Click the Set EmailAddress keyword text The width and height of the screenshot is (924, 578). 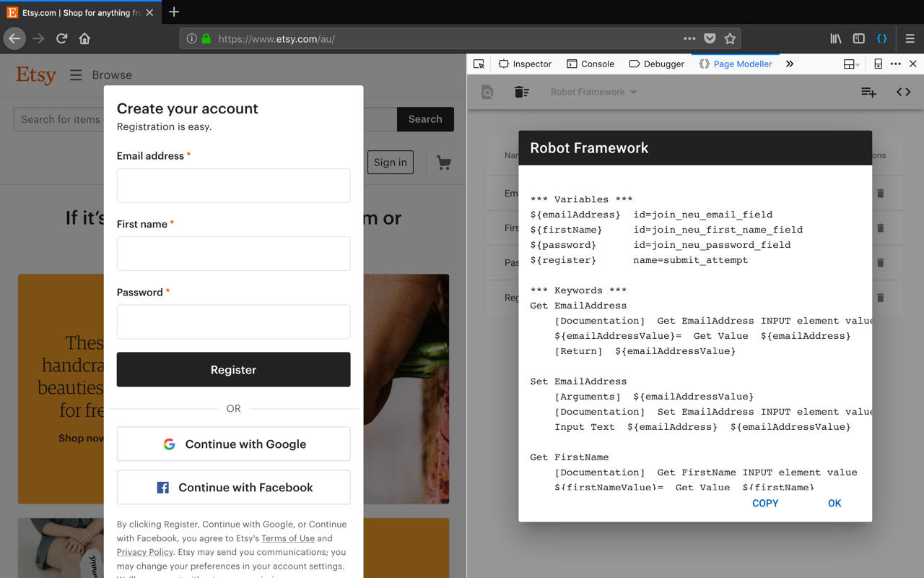click(578, 381)
